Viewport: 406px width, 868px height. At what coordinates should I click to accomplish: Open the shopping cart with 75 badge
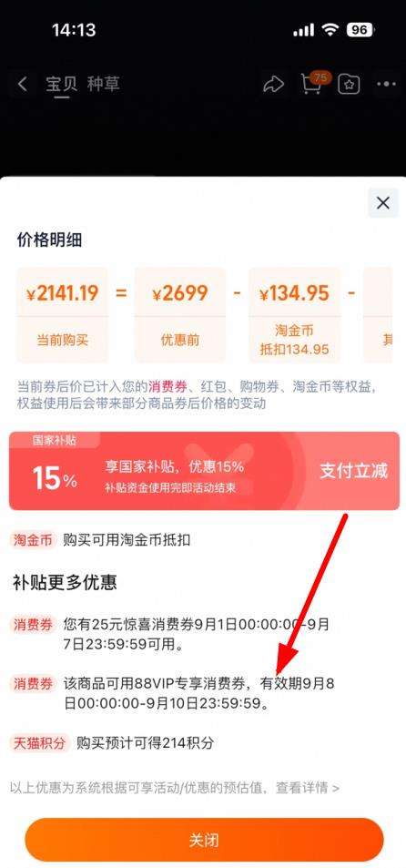(x=314, y=83)
